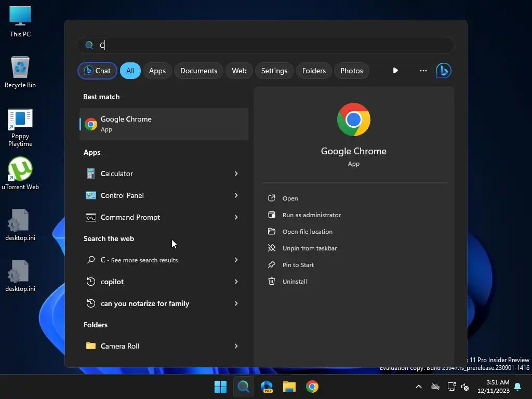Click web search icon beside C result
Viewport: 532px width, 399px height.
point(90,260)
